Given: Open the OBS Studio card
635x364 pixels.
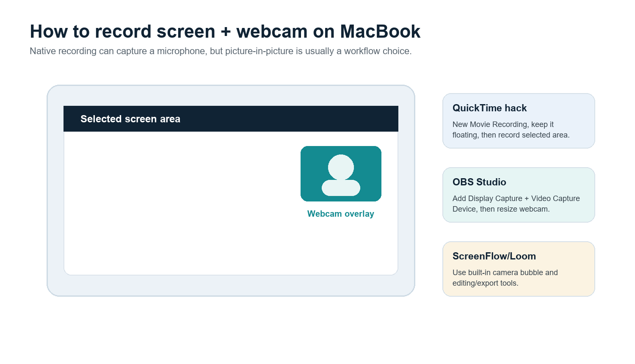Looking at the screenshot, I should pos(519,195).
